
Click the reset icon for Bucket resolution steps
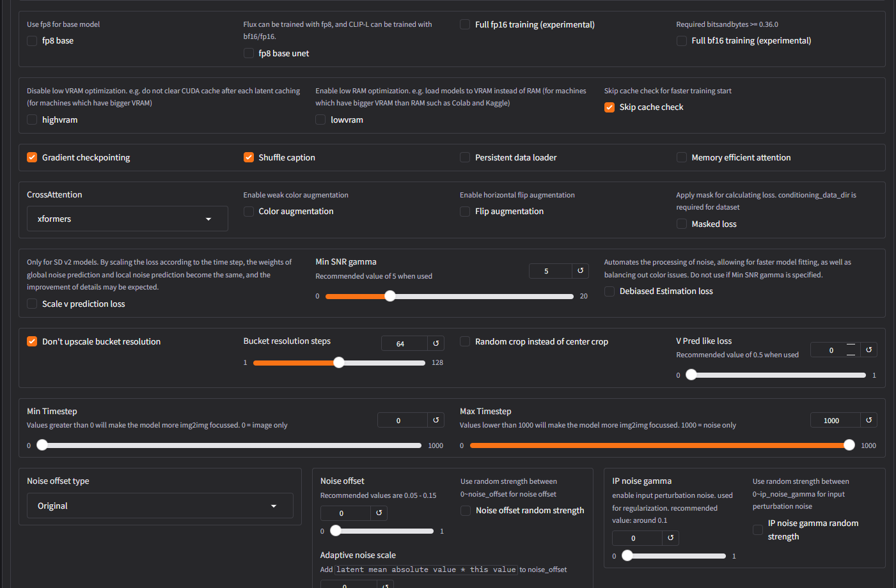click(x=436, y=343)
